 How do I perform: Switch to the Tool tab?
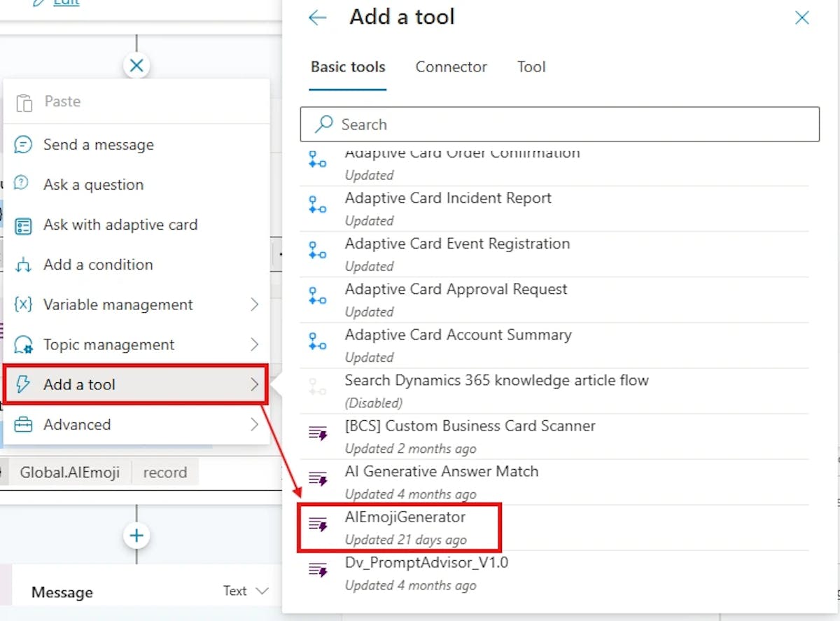point(531,67)
